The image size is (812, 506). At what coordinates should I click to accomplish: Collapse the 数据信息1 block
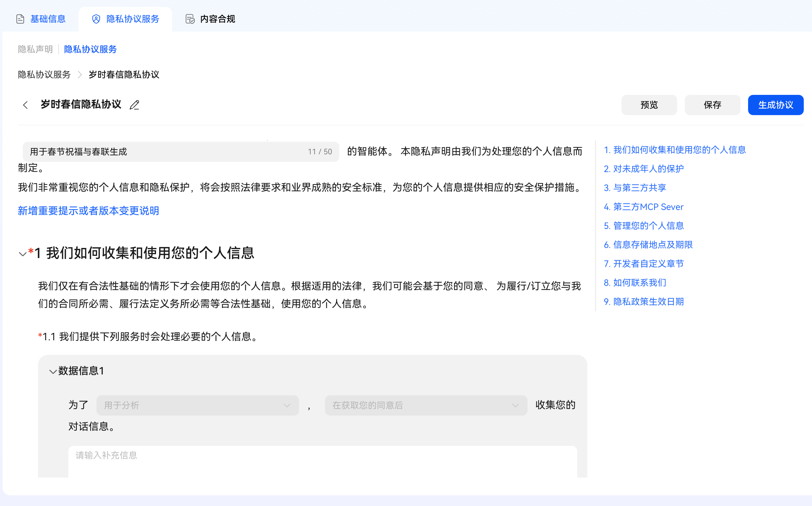53,372
